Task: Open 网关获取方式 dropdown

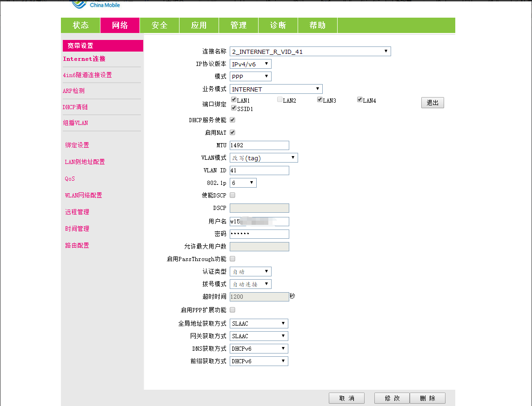Action: pyautogui.click(x=259, y=336)
